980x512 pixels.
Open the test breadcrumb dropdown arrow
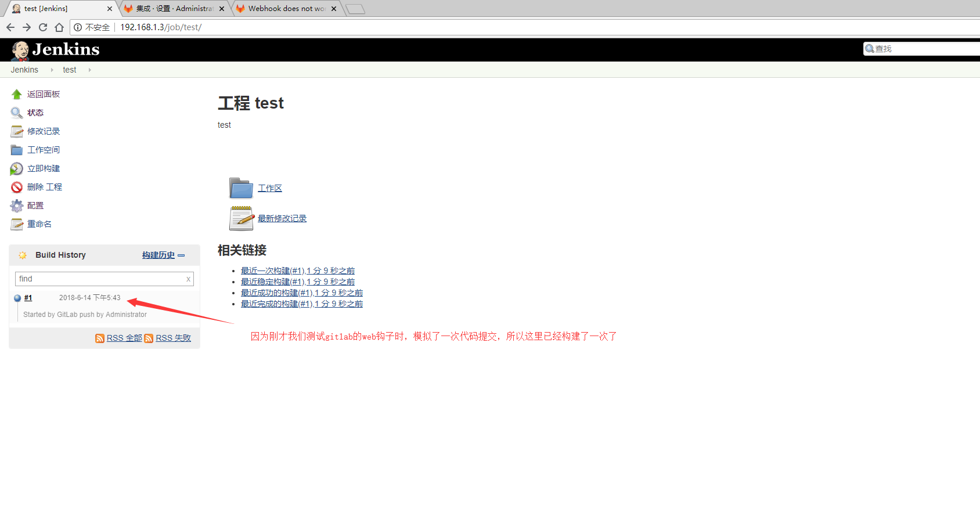coord(89,70)
